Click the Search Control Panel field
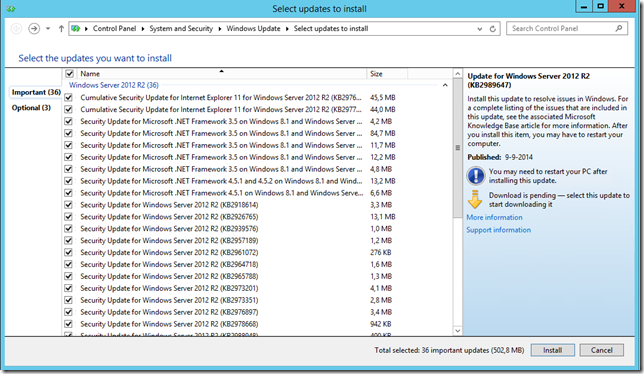 coord(561,28)
